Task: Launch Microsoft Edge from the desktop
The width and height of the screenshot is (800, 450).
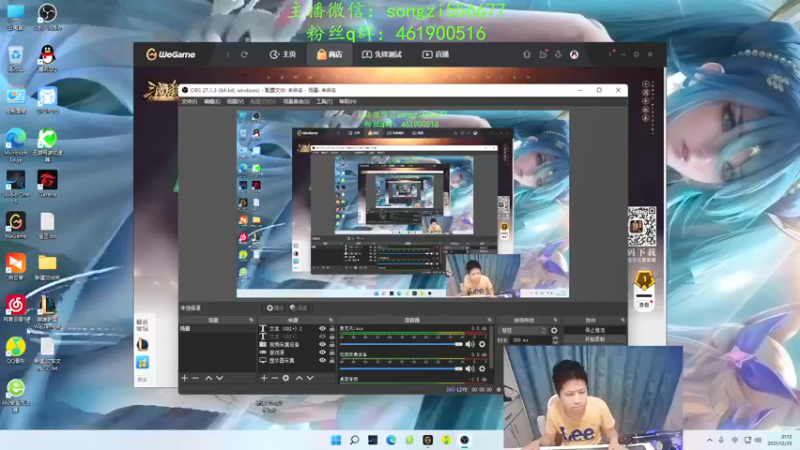Action: 16,145
